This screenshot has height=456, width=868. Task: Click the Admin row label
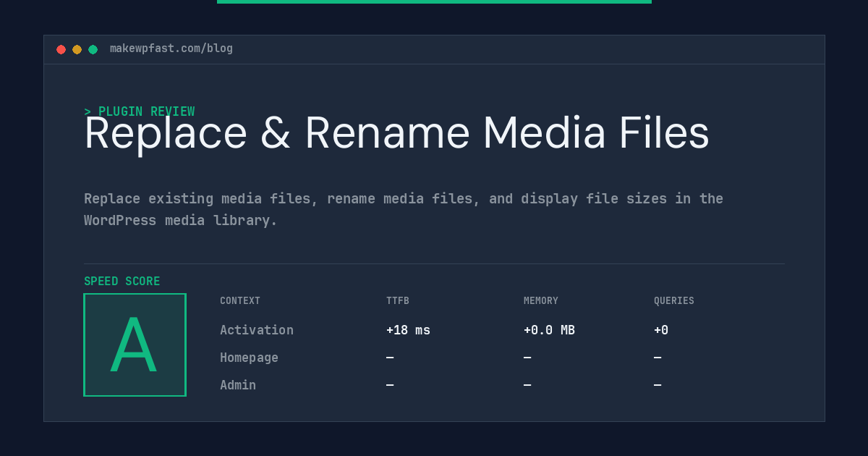click(238, 385)
